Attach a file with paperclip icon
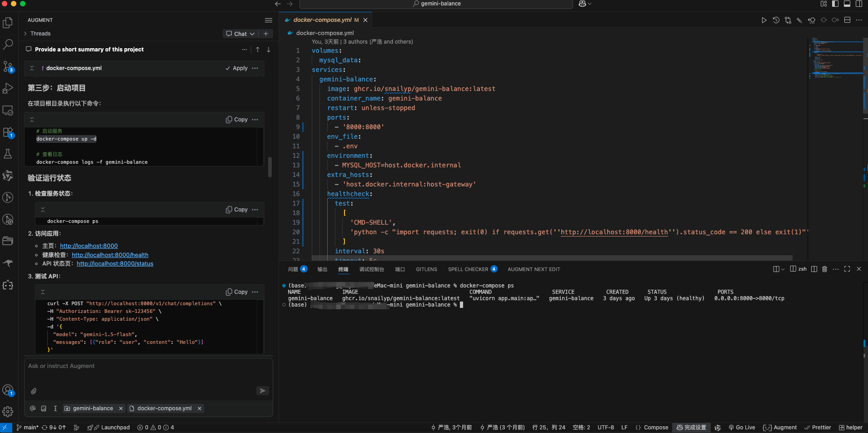The image size is (868, 433). tap(34, 391)
